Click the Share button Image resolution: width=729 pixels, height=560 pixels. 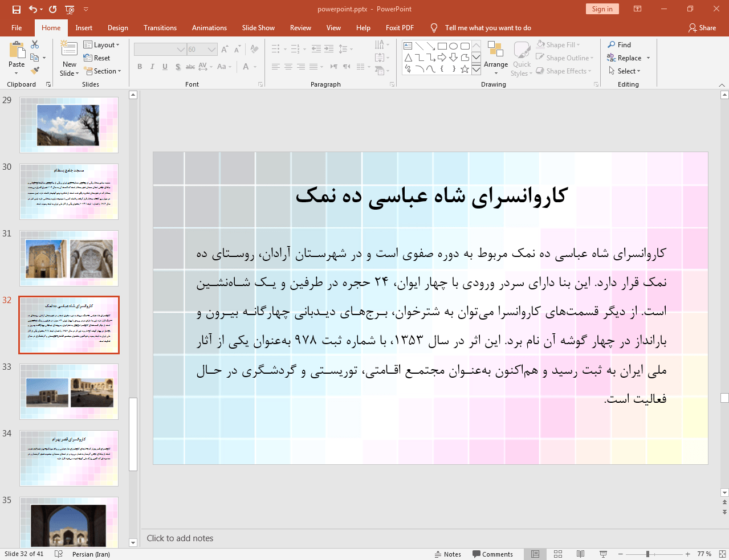pos(702,28)
